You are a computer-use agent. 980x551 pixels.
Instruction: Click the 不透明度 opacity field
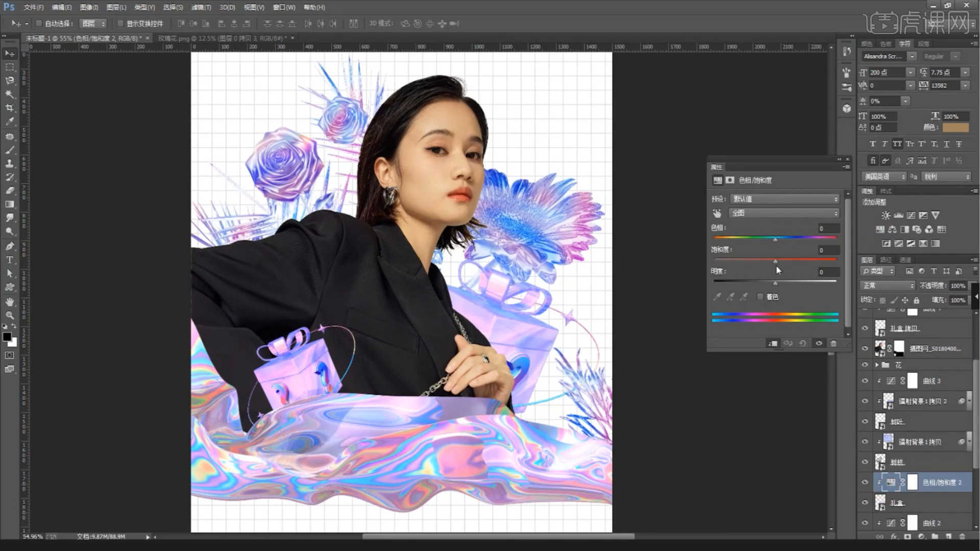[x=958, y=286]
